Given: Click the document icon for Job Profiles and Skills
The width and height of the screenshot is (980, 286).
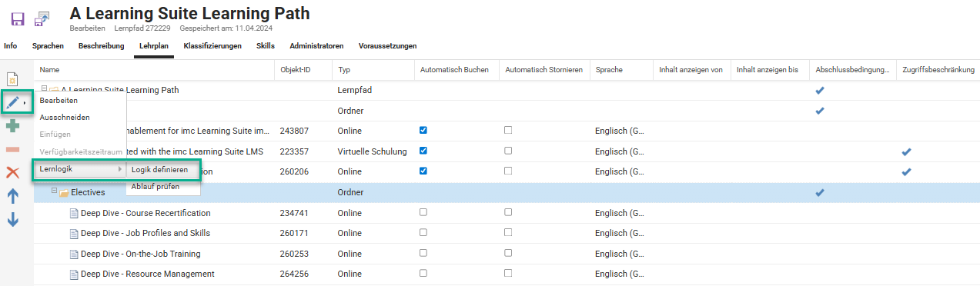Looking at the screenshot, I should coord(74,233).
